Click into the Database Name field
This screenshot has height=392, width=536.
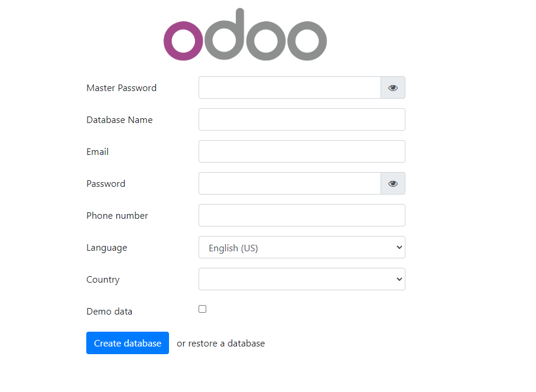[x=301, y=119]
